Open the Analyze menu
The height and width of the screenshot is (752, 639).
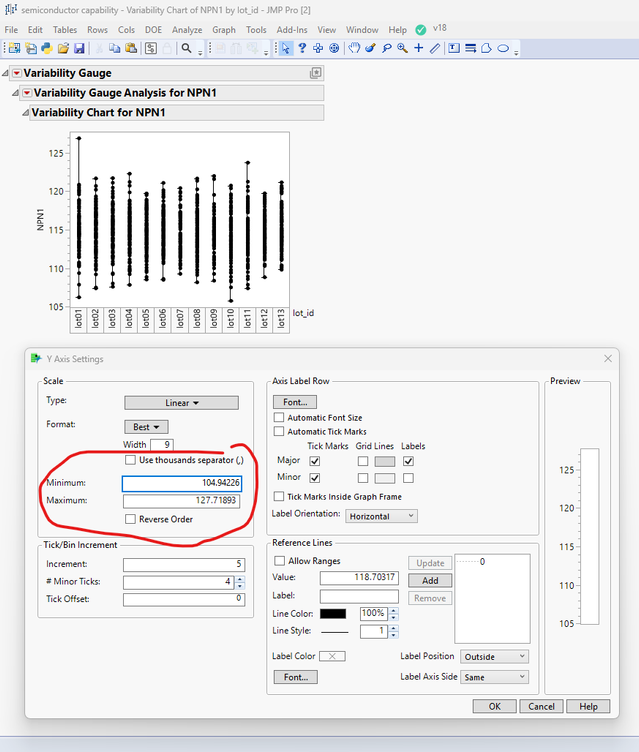pos(187,30)
